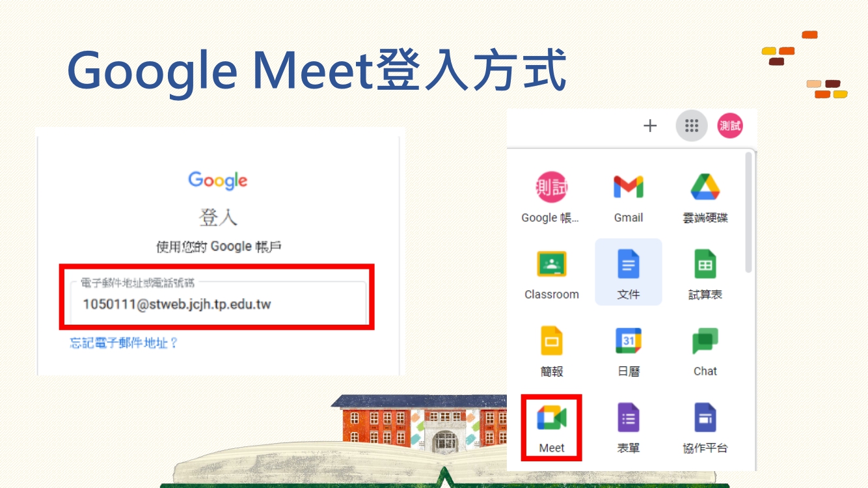Screen dimensions: 868x488
Task: Open the Google Chat icon
Action: (705, 352)
